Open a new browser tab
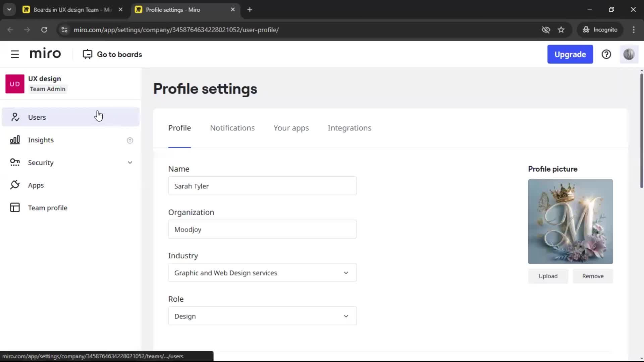 (250, 10)
